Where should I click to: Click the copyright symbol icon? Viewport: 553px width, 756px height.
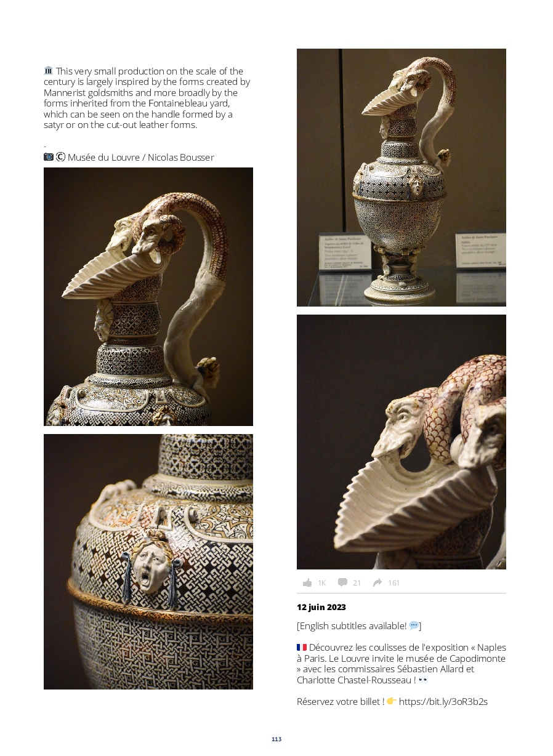click(x=60, y=157)
